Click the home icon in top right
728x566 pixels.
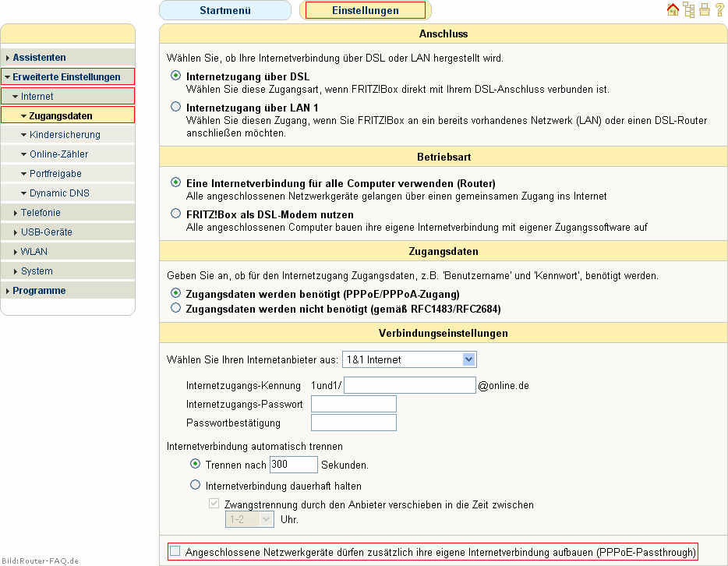(x=673, y=10)
